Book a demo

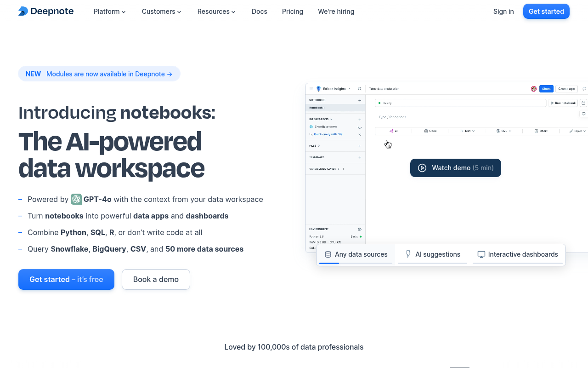click(156, 279)
